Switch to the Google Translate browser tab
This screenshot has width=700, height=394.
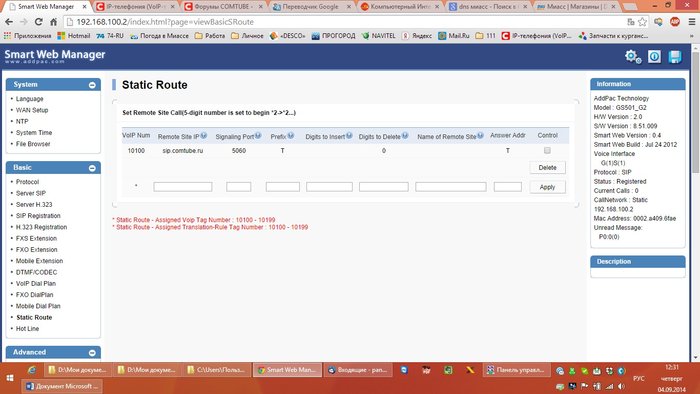click(311, 7)
